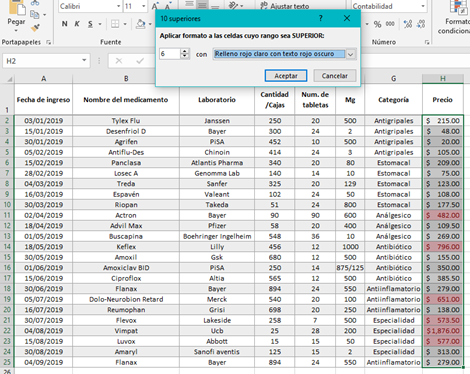Click the select-all corner of the sheet
This screenshot has height=374, width=470.
9,79
